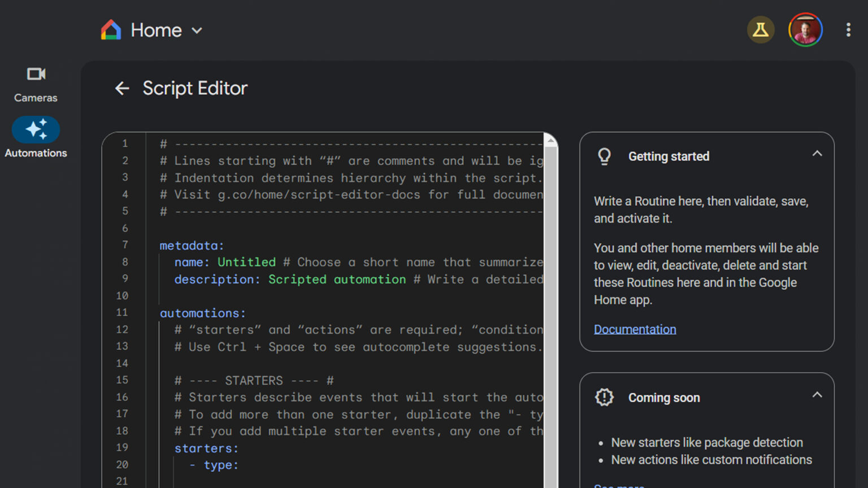Go back using the Script Editor arrow

[x=122, y=88]
